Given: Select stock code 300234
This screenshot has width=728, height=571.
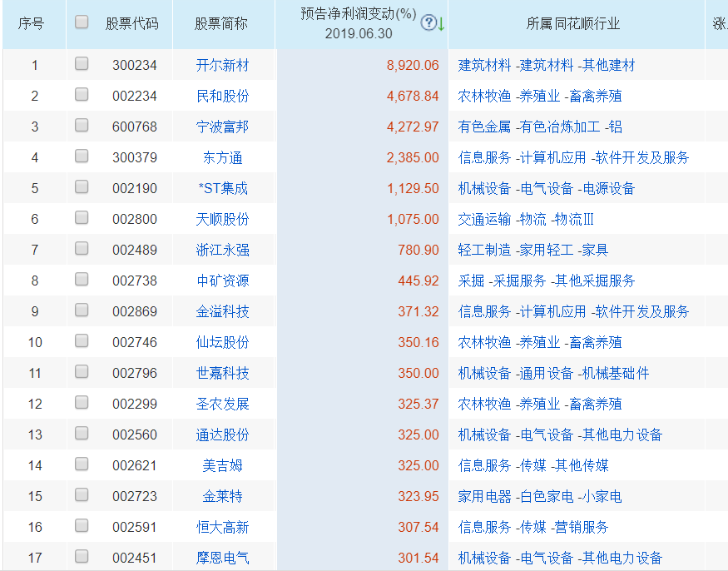Looking at the screenshot, I should click(135, 65).
